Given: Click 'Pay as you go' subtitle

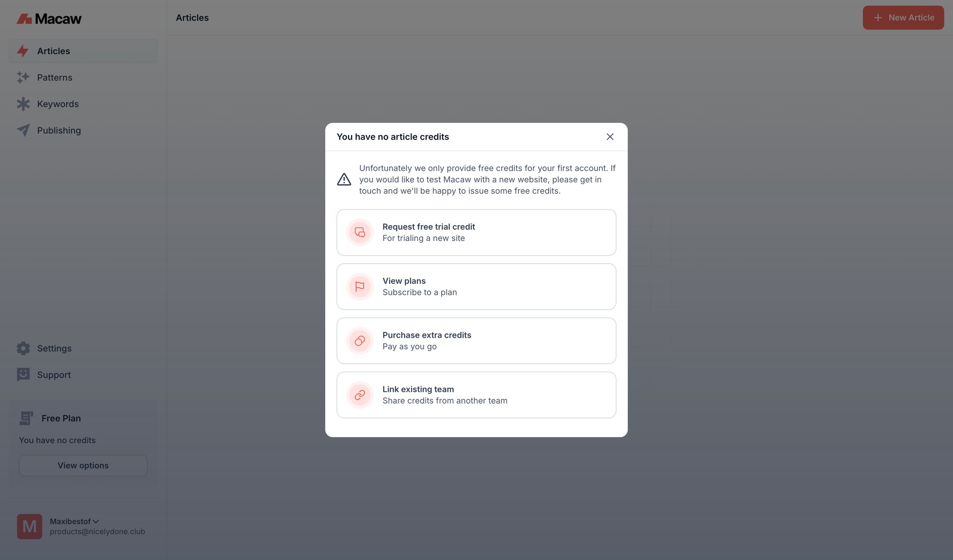Looking at the screenshot, I should click(x=409, y=346).
